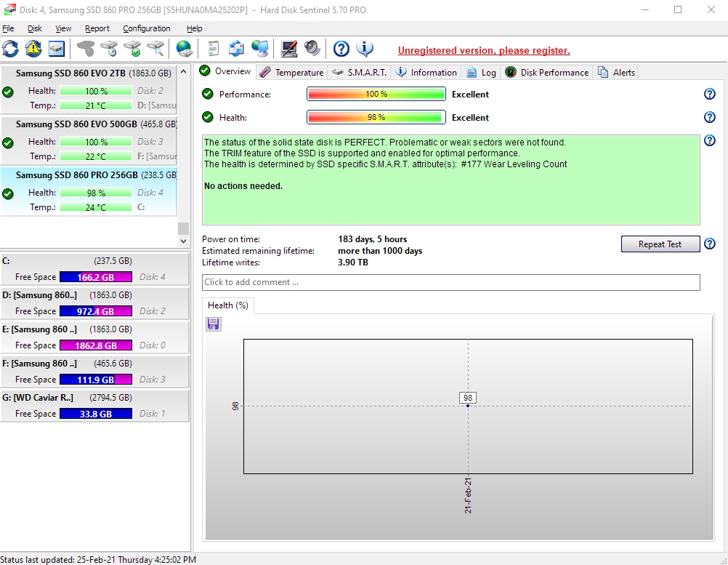Click the notepad report toolbar icon
This screenshot has height=565, width=728.
pyautogui.click(x=214, y=49)
